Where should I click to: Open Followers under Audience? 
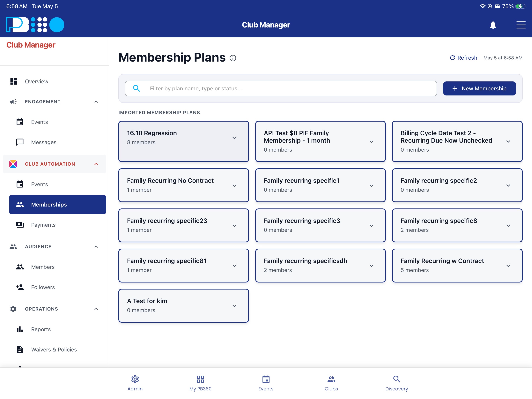click(57, 287)
